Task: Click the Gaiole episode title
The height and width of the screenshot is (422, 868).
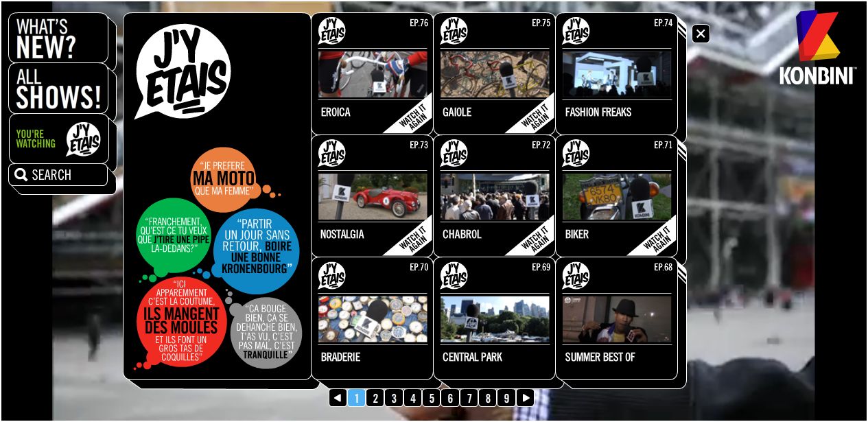Action: 457,112
